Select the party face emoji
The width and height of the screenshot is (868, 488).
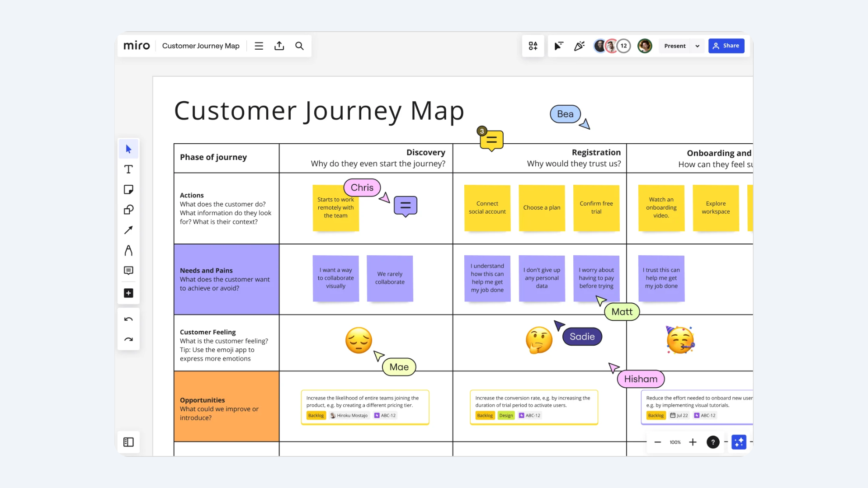[x=680, y=340]
